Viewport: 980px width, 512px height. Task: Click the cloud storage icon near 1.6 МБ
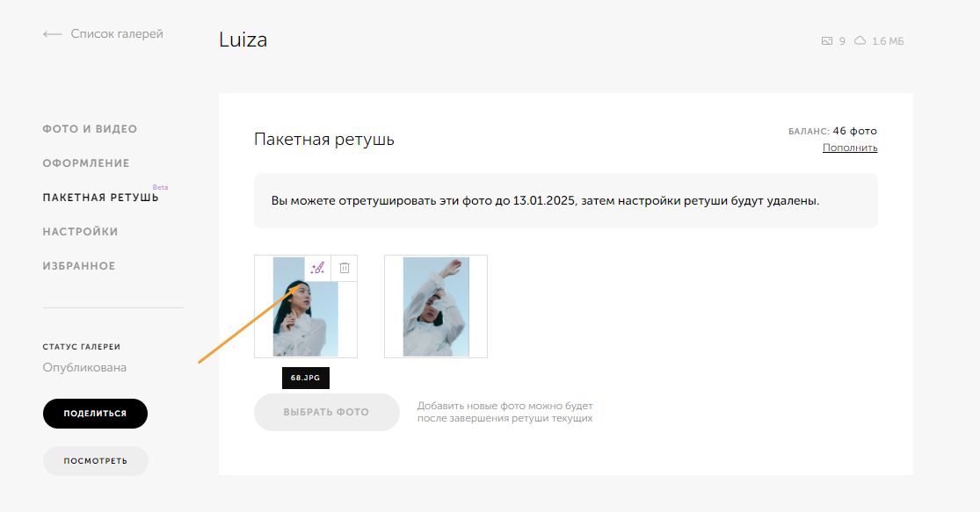point(860,41)
